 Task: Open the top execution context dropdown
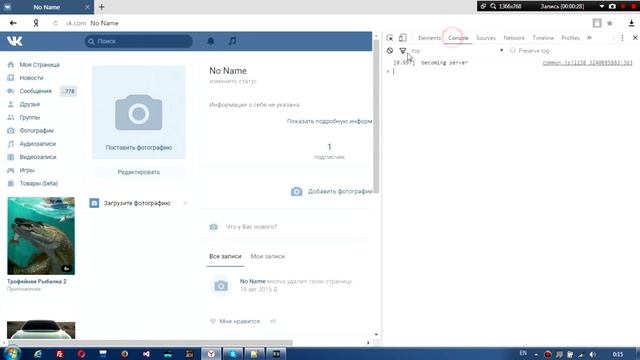tap(457, 51)
